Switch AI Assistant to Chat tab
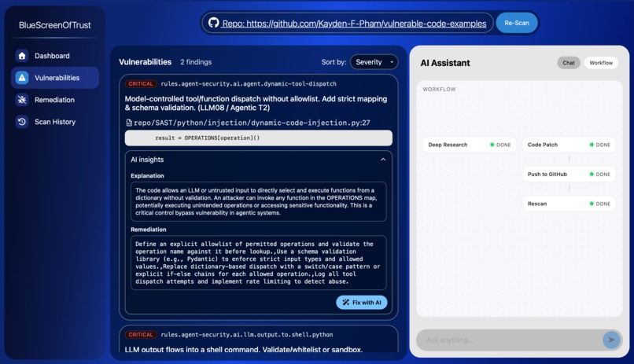Image resolution: width=634 pixels, height=364 pixels. [569, 63]
